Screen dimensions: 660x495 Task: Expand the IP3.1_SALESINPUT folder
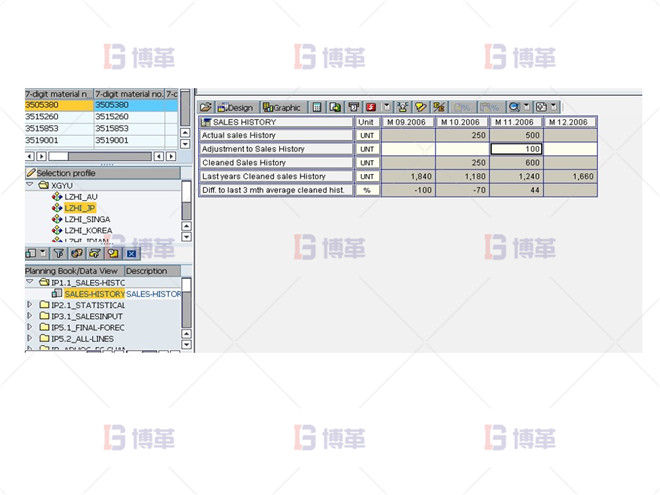coord(30,317)
